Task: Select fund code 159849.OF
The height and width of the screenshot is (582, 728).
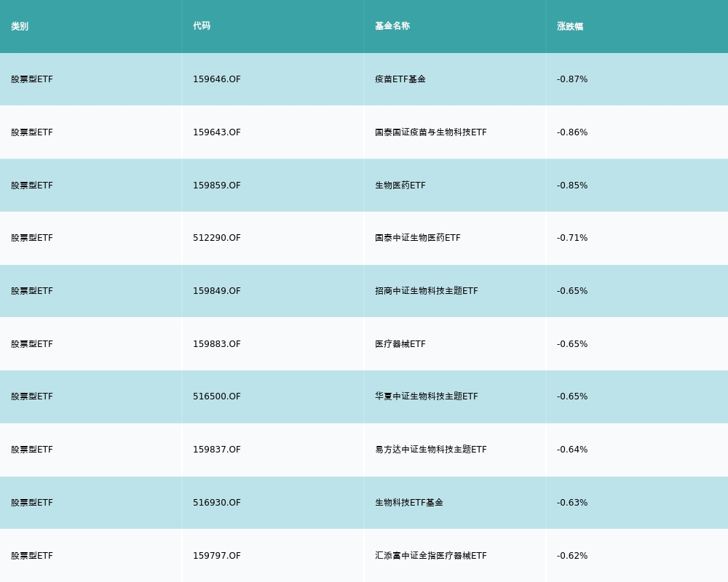Action: click(217, 291)
